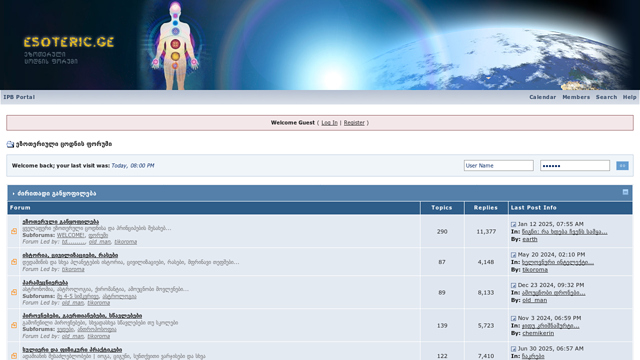Open old_man moderator link in the 89-topics row
The height and width of the screenshot is (360, 640).
[73, 302]
